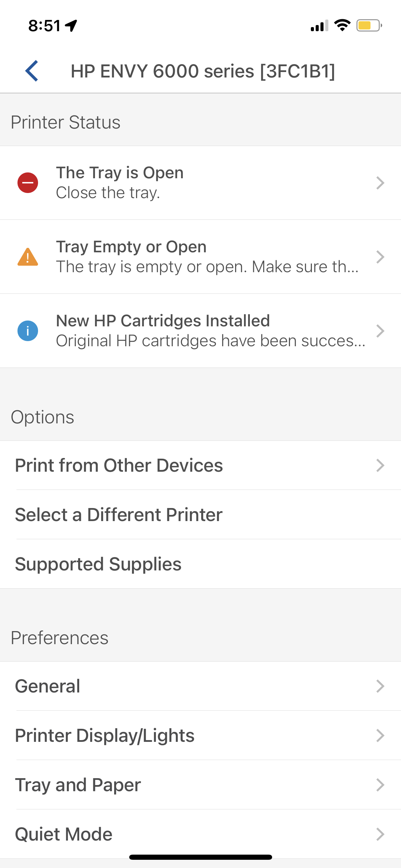Expand The Tray is Open chevron
Screen dimensions: 401x868
pos(380,183)
